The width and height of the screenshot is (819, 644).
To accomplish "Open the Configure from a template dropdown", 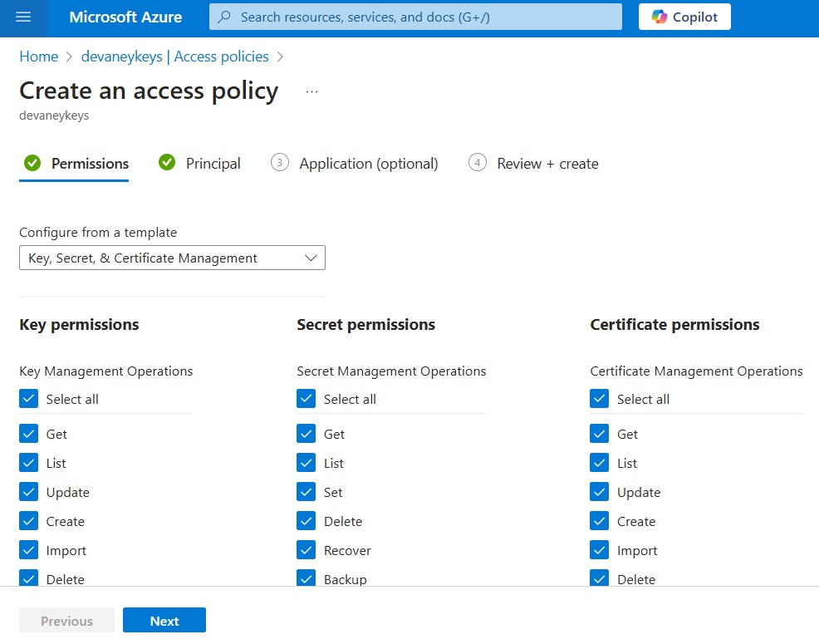I will (173, 258).
